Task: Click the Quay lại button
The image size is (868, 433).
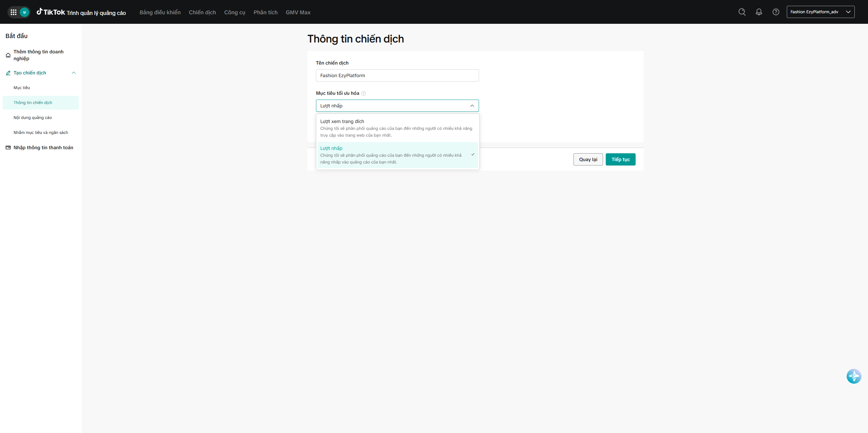Action: tap(588, 159)
